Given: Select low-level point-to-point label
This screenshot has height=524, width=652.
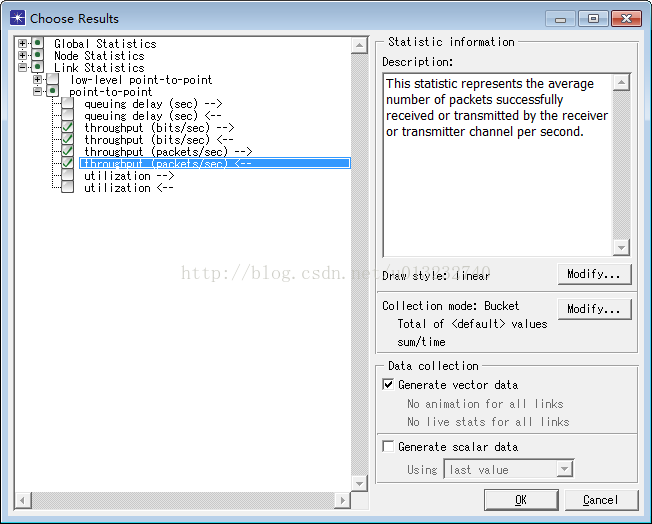Looking at the screenshot, I should click(x=141, y=80).
